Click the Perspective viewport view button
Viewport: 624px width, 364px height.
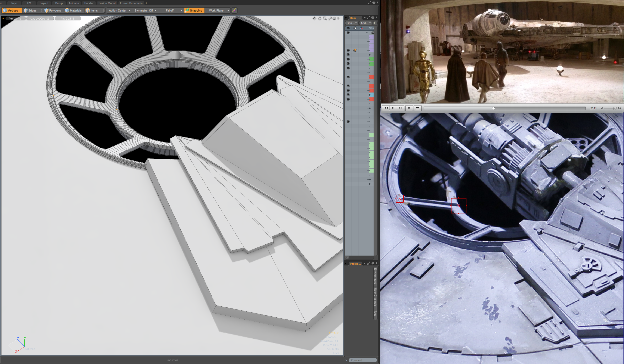point(15,19)
